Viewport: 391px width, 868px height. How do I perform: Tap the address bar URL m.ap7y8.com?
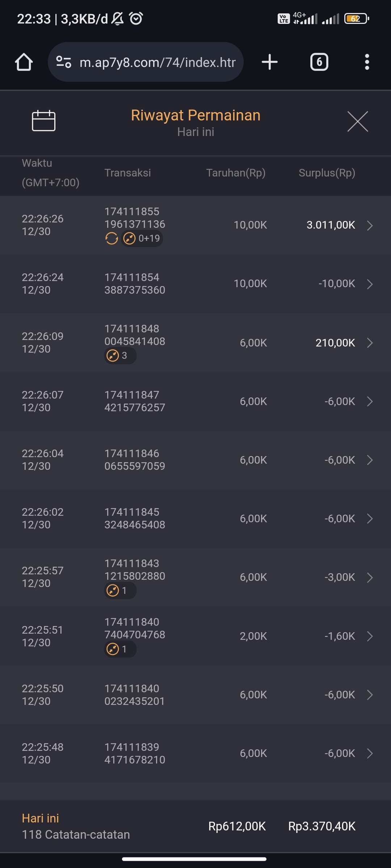pyautogui.click(x=157, y=62)
